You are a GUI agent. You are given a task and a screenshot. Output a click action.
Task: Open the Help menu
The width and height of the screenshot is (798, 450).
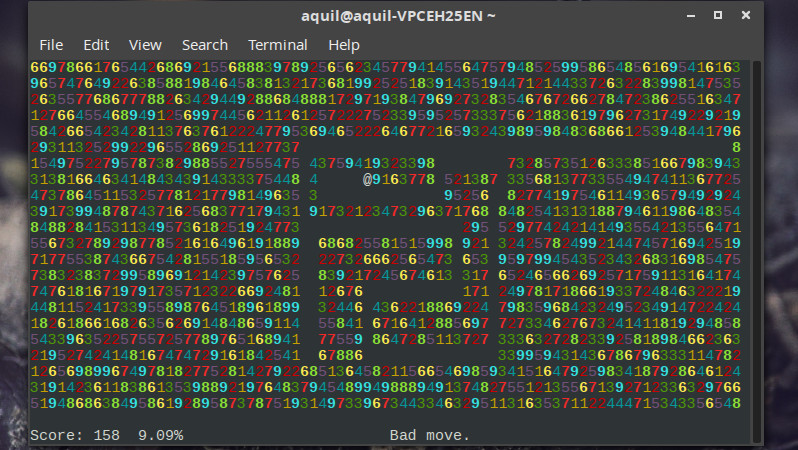pos(344,45)
